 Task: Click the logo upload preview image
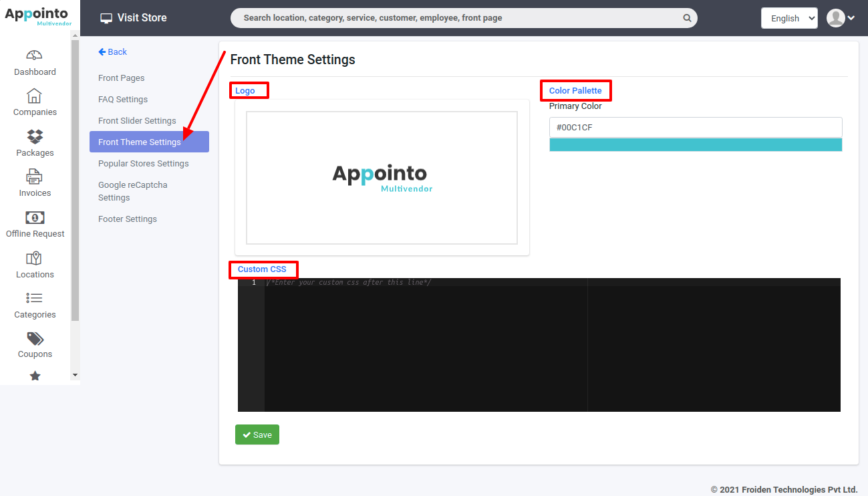tap(382, 178)
